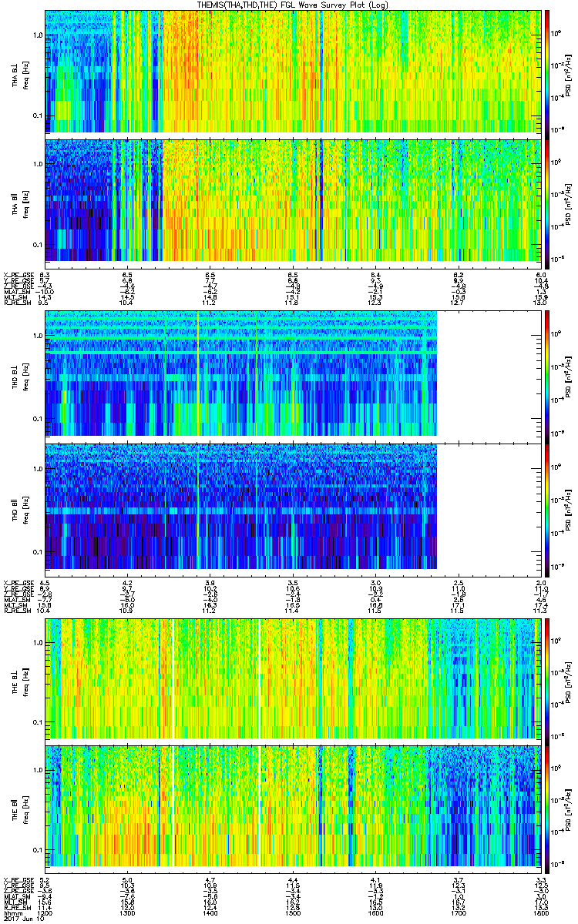Viewport: 578px width, 924px height.
Task: Click the '1400' time tick label
Action: pos(210,912)
